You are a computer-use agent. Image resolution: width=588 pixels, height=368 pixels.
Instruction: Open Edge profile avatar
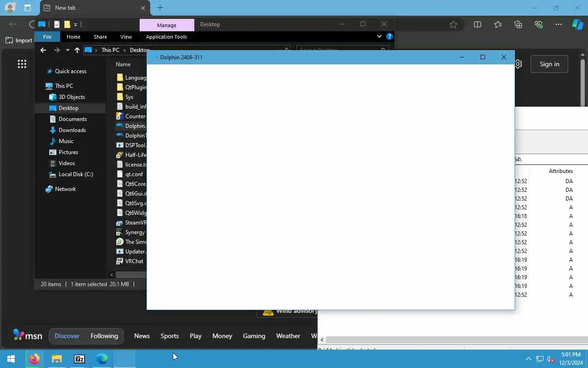(x=10, y=8)
